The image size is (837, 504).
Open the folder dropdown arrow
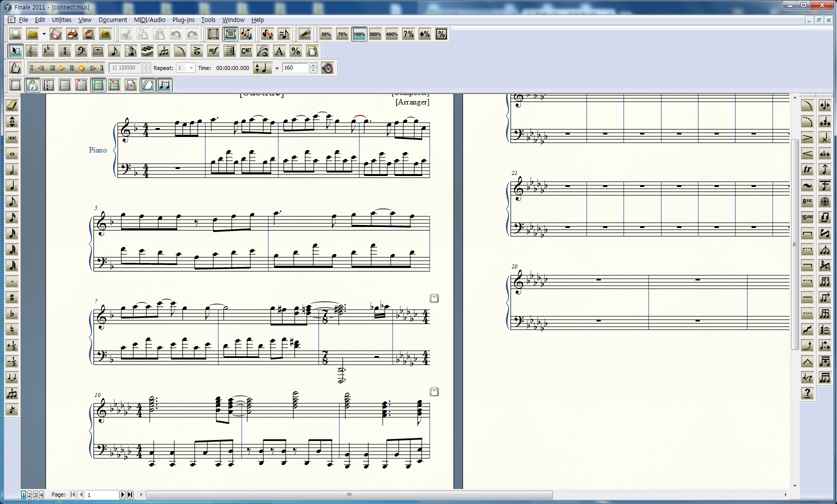(44, 34)
